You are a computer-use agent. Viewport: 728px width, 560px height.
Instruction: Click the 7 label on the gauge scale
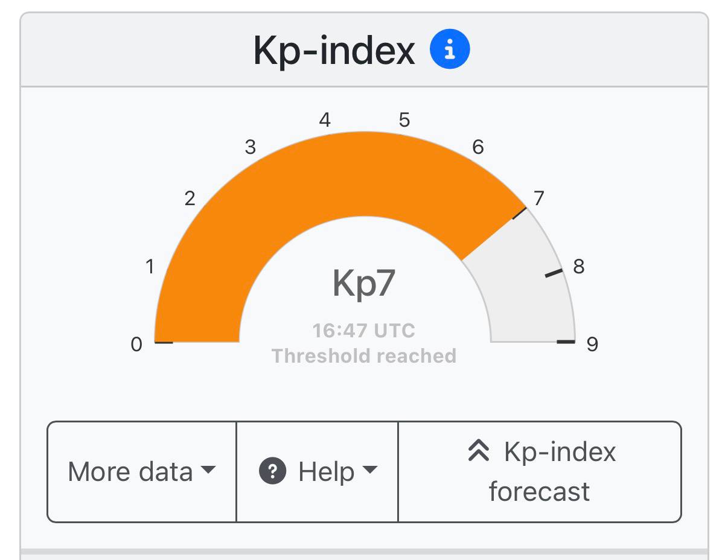pos(539,198)
